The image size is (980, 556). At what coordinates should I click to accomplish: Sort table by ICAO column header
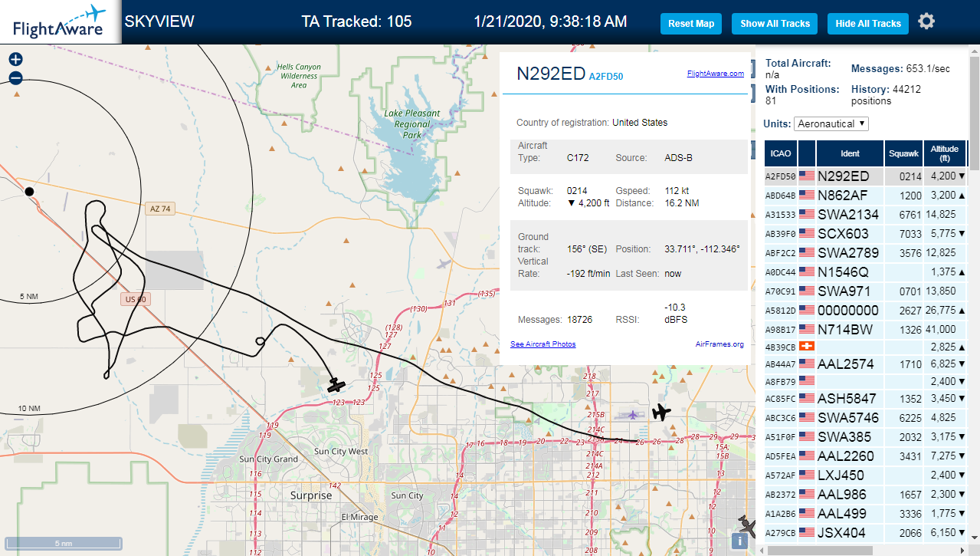point(781,153)
